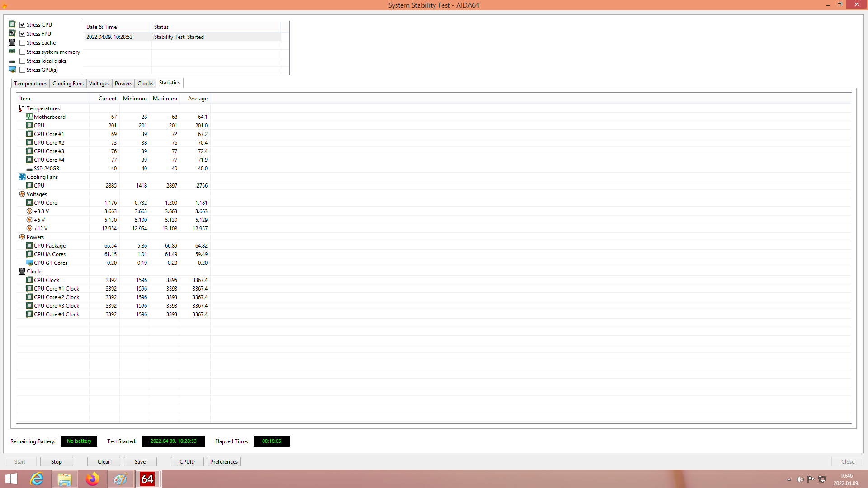Viewport: 868px width, 488px height.
Task: Click the +5 V voltage icon
Action: 29,220
